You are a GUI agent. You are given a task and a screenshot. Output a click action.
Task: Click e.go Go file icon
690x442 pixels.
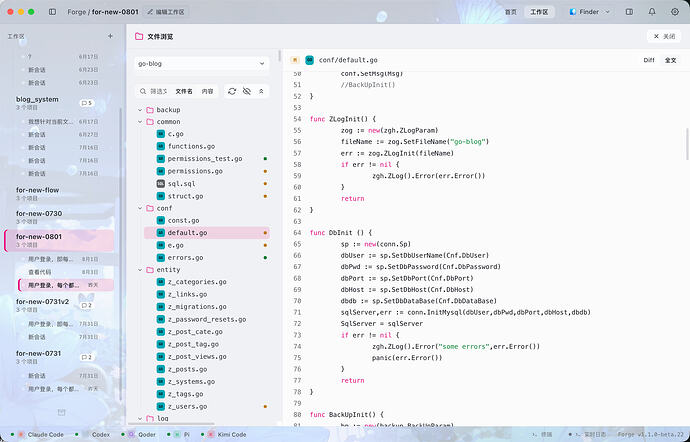pyautogui.click(x=161, y=245)
